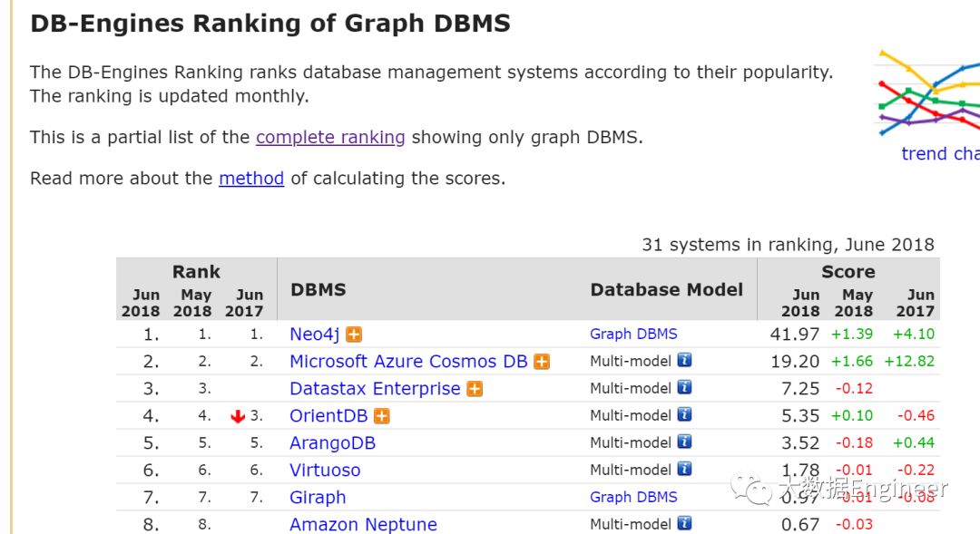The width and height of the screenshot is (980, 534).
Task: Click Graph DBMS model link in Neo4j row
Action: [x=633, y=334]
